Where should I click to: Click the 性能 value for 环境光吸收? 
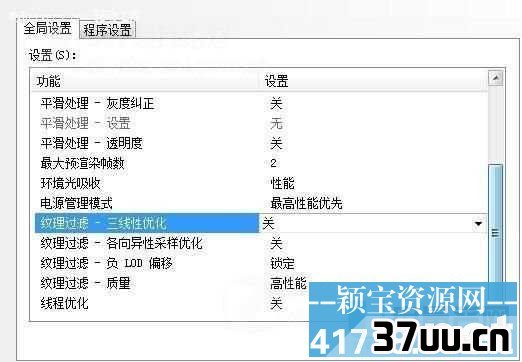[x=283, y=183]
